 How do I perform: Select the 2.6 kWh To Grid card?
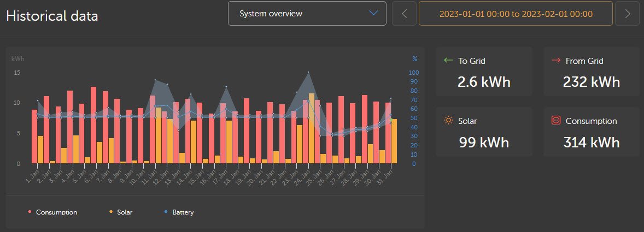(x=484, y=72)
